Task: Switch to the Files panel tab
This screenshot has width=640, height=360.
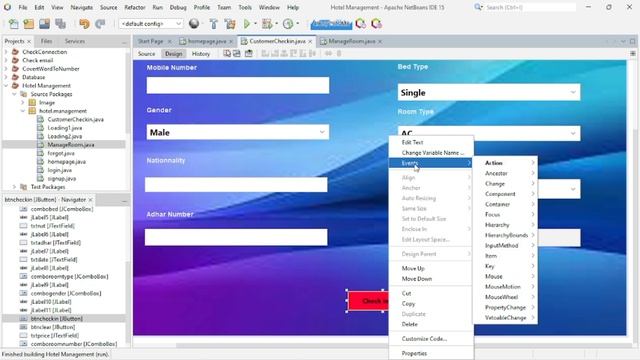Action: click(x=46, y=41)
